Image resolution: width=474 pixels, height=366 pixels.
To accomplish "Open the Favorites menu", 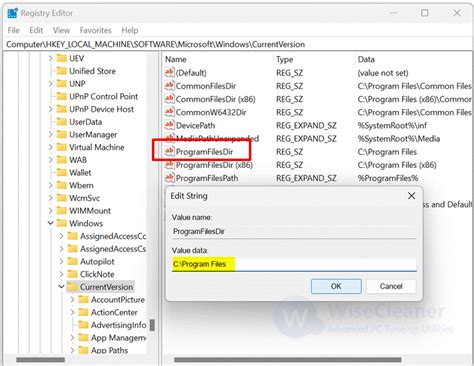I will (95, 30).
